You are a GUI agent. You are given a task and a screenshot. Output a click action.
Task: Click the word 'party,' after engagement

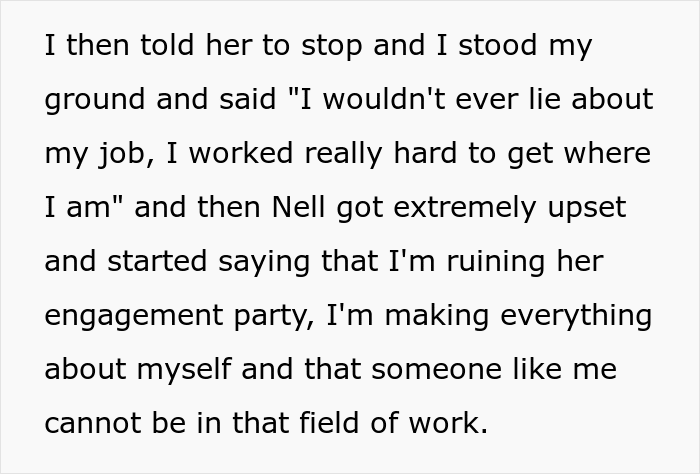coord(275,317)
